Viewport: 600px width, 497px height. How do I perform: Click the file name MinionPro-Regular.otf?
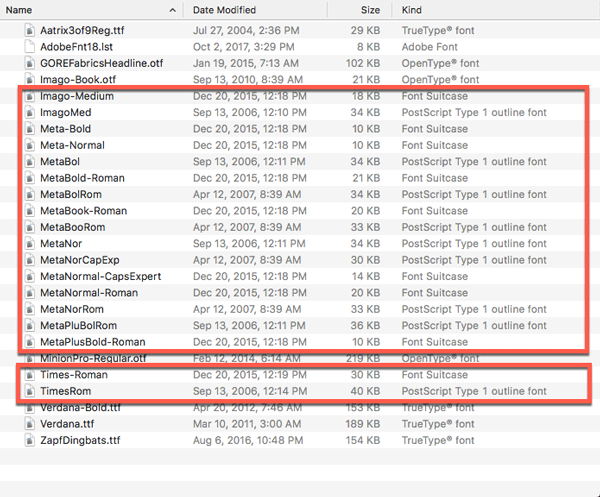tap(93, 358)
